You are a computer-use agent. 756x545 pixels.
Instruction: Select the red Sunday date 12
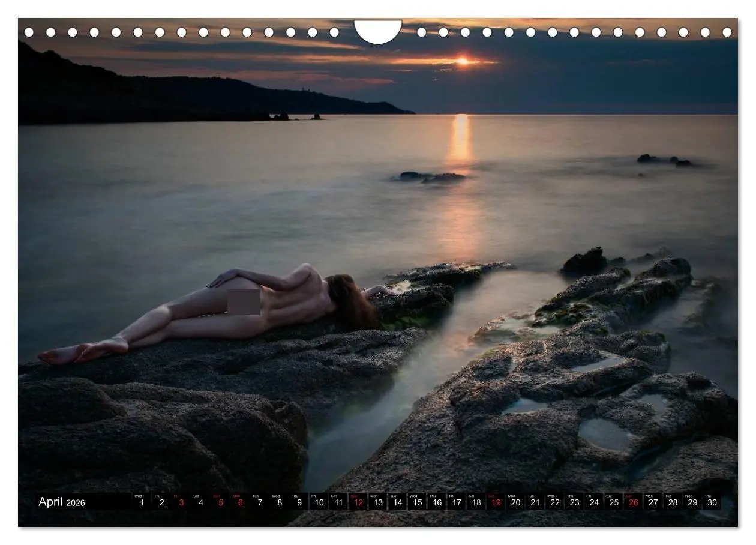coord(358,502)
